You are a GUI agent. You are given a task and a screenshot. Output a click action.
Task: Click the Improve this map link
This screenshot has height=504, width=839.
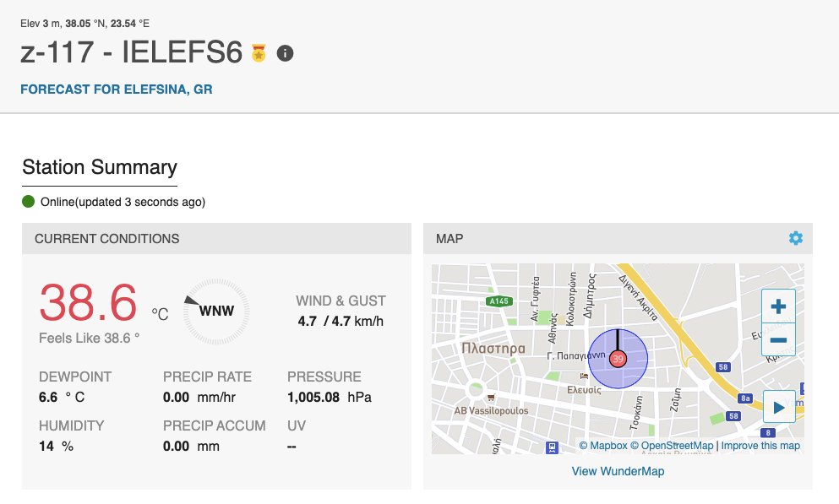(x=760, y=446)
